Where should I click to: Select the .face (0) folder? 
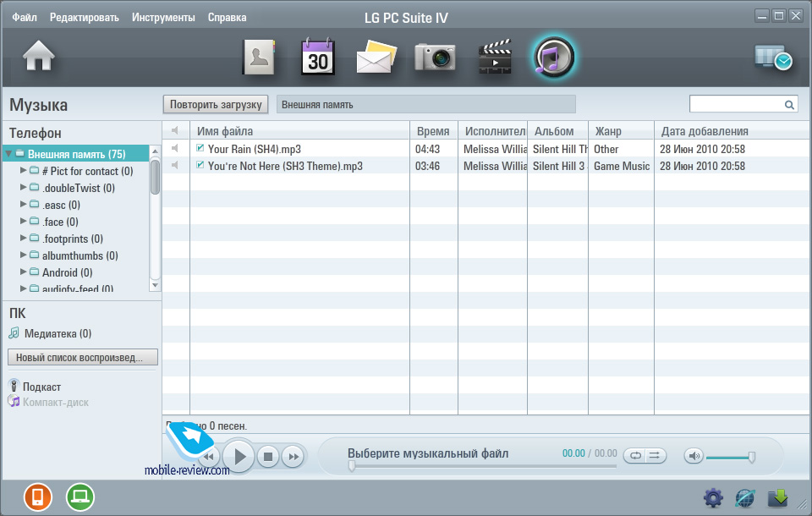60,222
